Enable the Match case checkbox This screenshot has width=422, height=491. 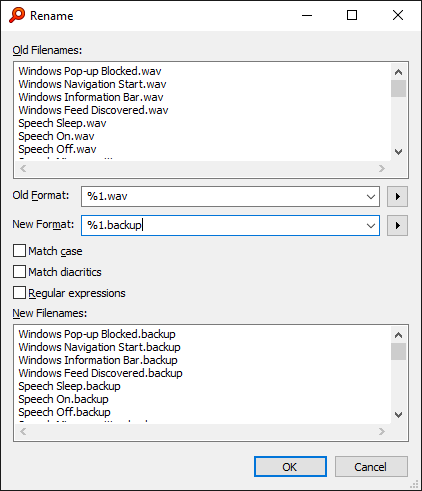(19, 251)
